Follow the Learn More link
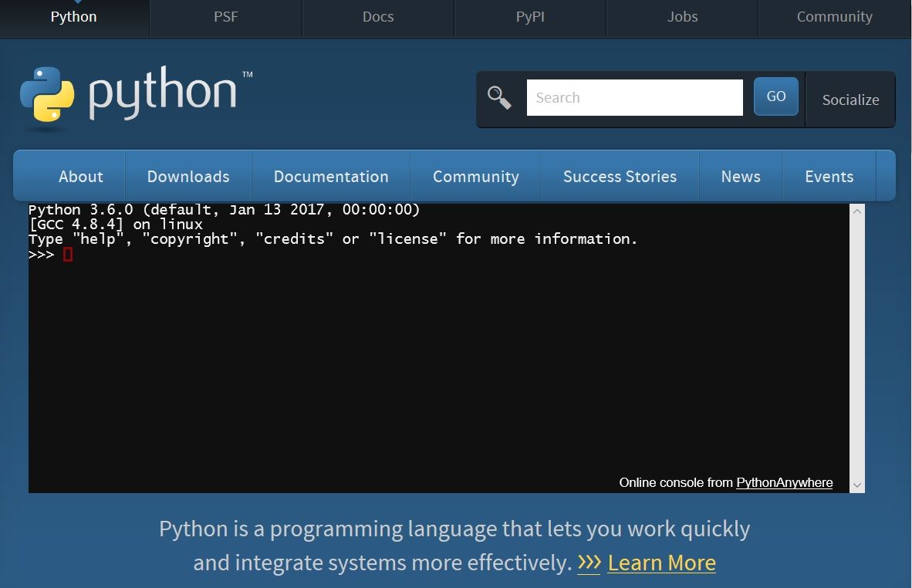912x588 pixels. point(661,563)
